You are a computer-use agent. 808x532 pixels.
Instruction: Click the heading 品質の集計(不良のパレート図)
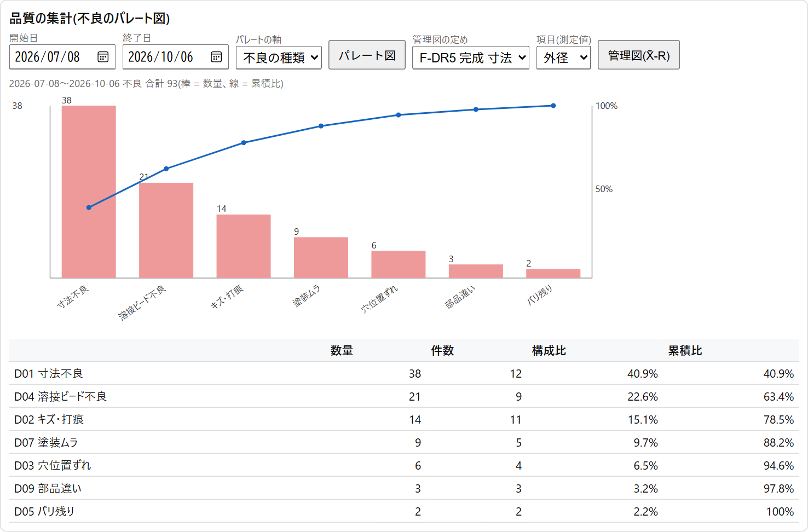point(90,19)
